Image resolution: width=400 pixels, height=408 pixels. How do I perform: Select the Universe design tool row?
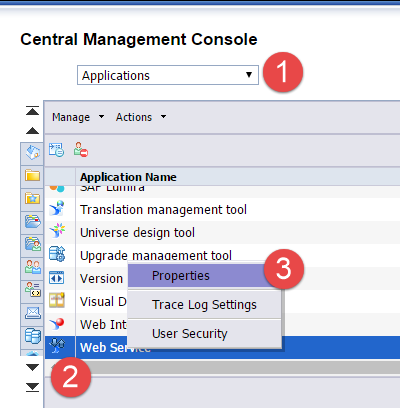click(222, 232)
